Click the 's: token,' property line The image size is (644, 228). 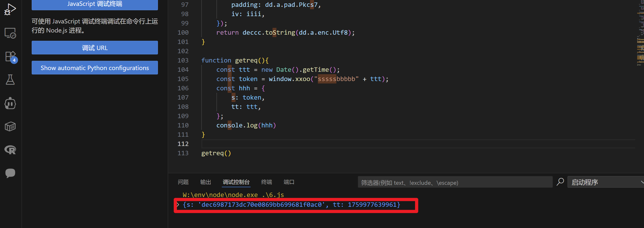(x=248, y=97)
